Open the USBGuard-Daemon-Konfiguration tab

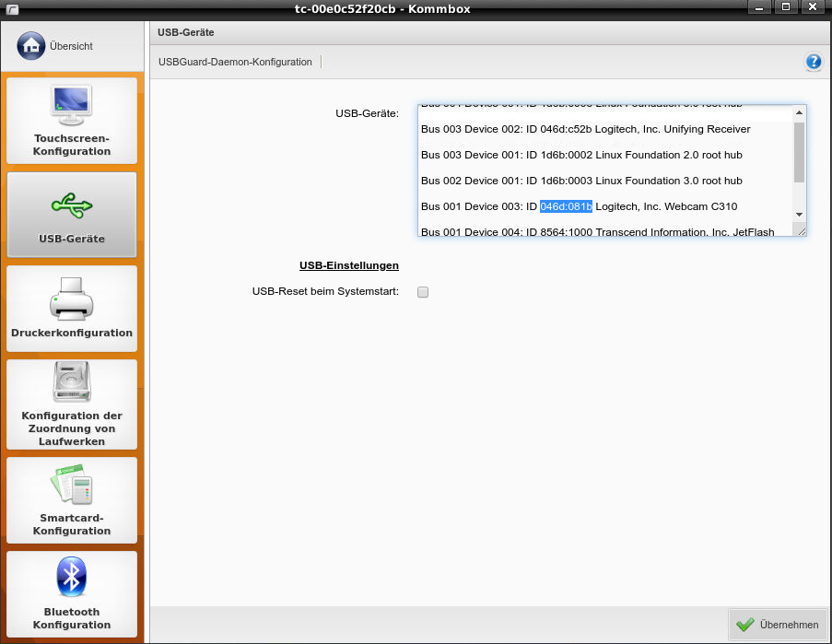(x=235, y=62)
